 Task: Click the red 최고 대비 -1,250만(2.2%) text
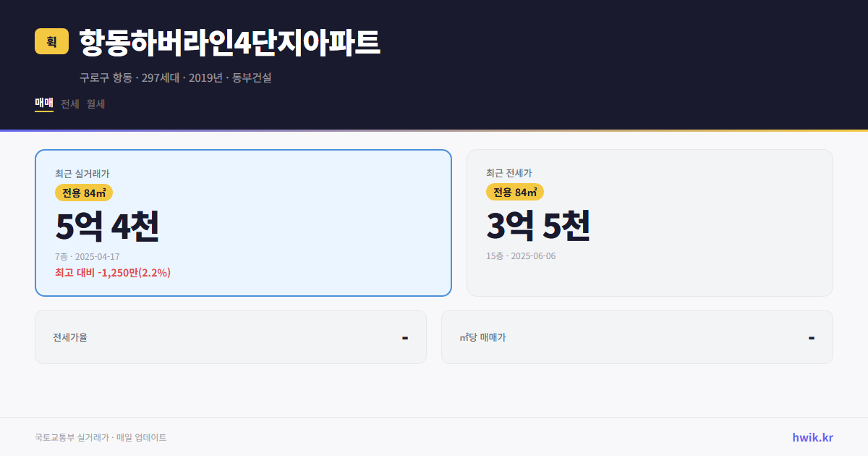[x=112, y=273]
